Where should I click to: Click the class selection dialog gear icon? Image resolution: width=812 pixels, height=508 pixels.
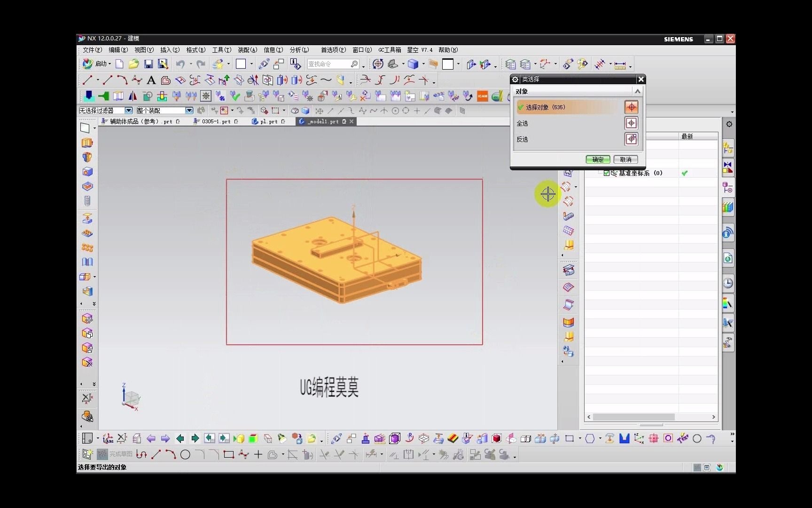pos(515,79)
